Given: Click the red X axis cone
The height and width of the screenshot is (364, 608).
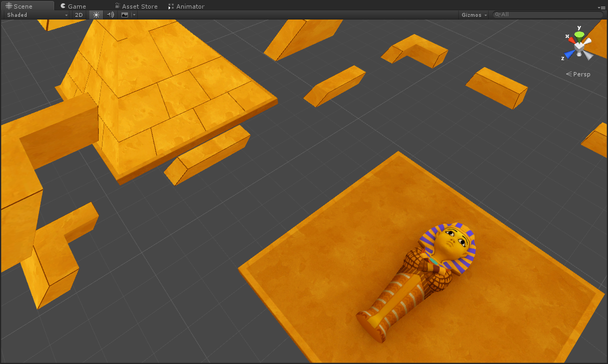Looking at the screenshot, I should click(x=572, y=40).
